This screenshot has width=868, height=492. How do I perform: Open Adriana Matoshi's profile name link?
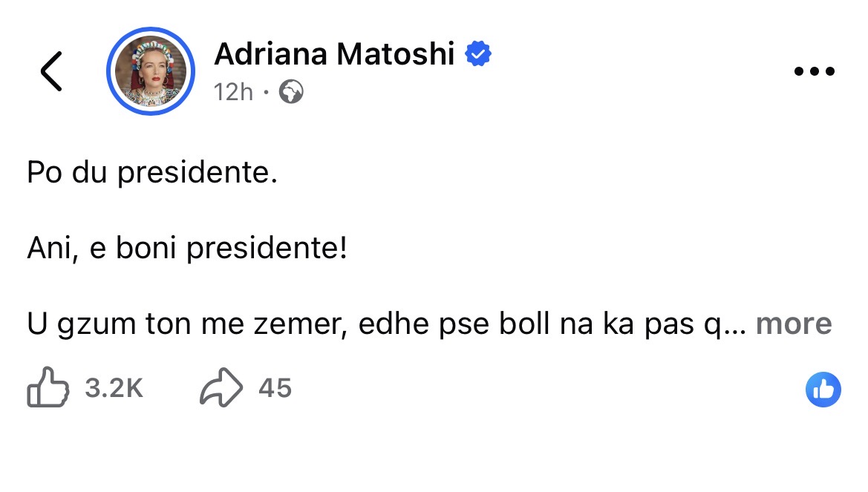[x=334, y=54]
